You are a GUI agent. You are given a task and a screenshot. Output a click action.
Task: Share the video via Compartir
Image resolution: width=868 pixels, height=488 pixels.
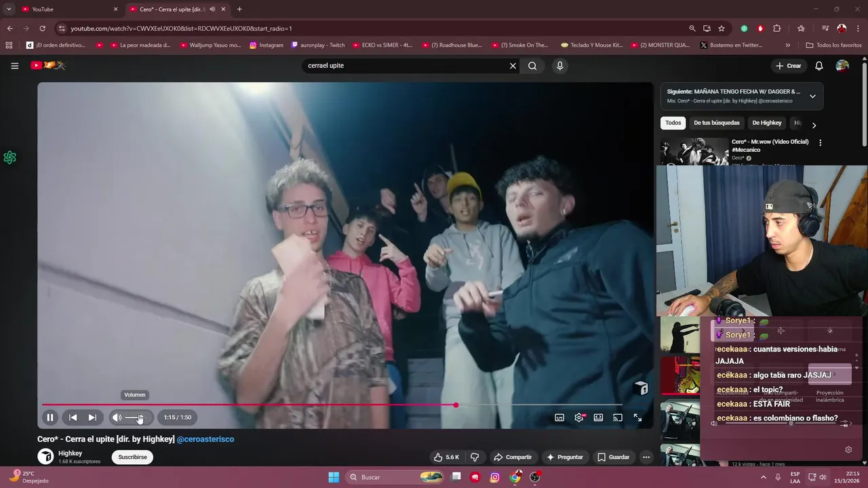[x=513, y=457]
